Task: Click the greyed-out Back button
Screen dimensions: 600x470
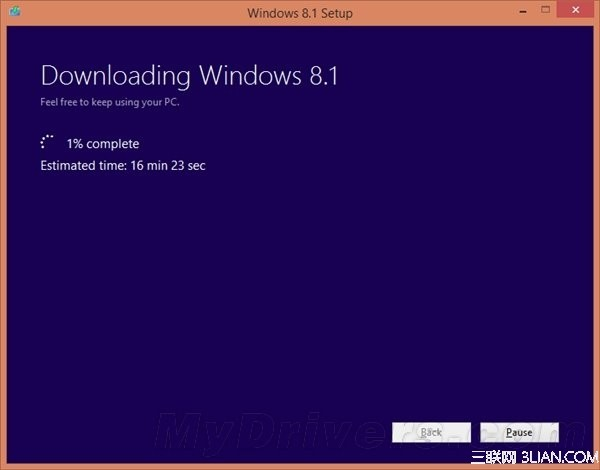Action: pos(431,432)
